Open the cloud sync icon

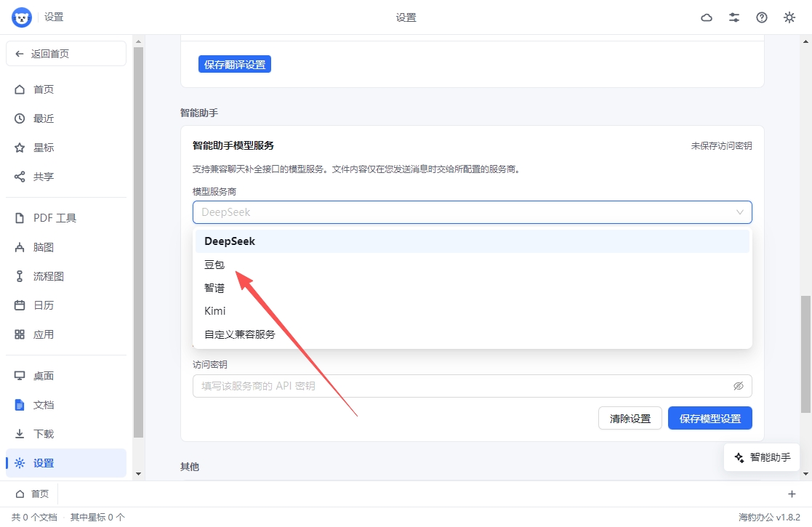pyautogui.click(x=707, y=17)
